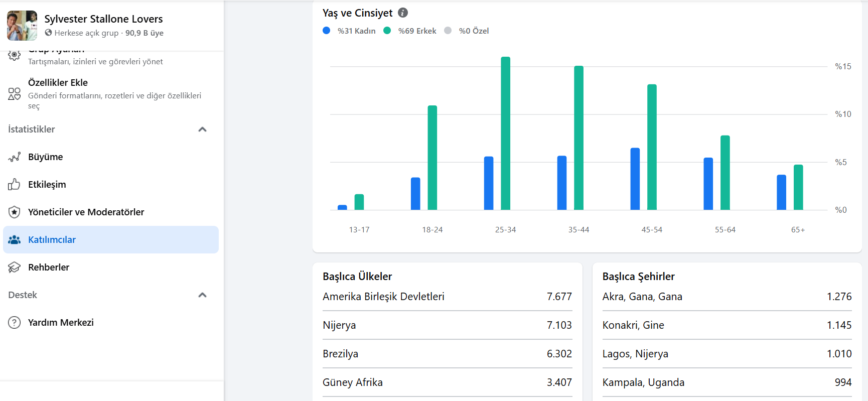Open the Sylvester Stallone Lovers group name link
868x401 pixels.
103,19
